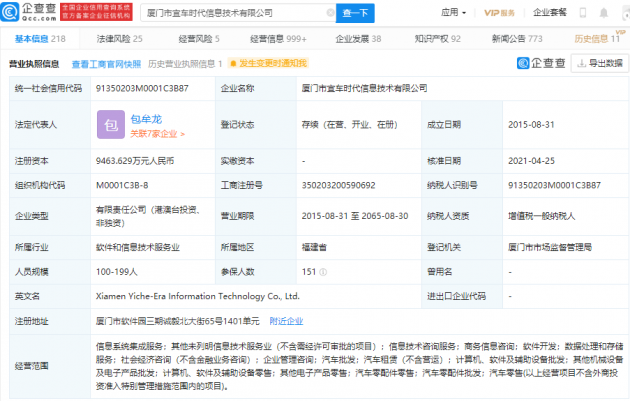Switch to the 经营信息 999+ tab
Screen dimensions: 630x401
click(x=278, y=39)
